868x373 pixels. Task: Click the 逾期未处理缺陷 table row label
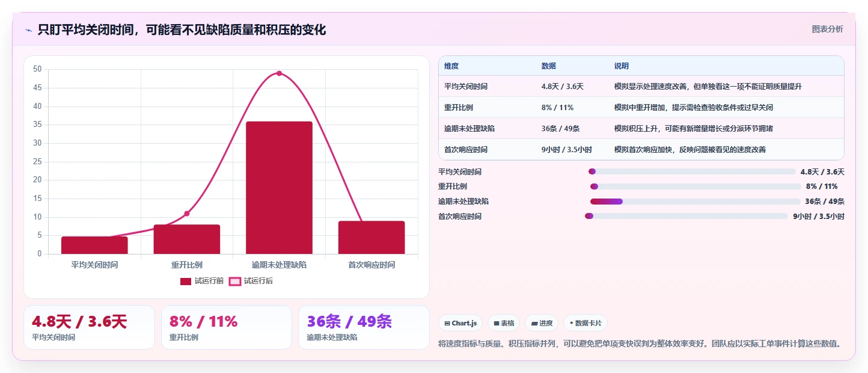click(x=469, y=129)
